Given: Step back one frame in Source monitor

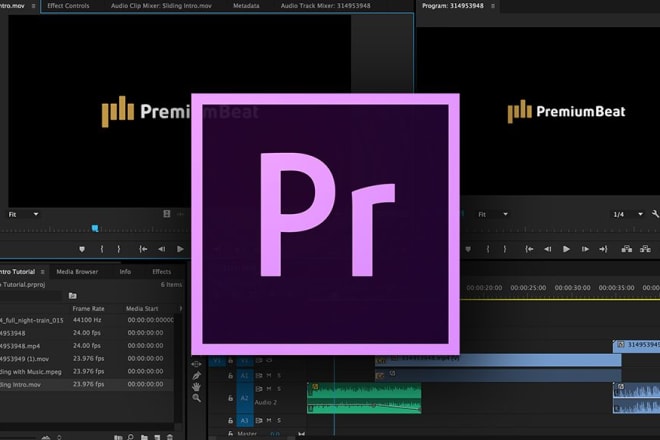Looking at the screenshot, I should point(162,249).
